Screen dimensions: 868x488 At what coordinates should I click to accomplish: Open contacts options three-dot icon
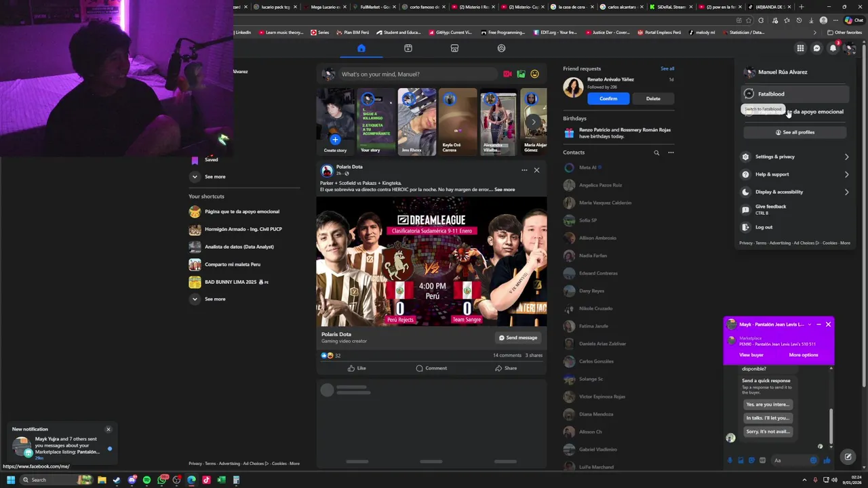[671, 152]
